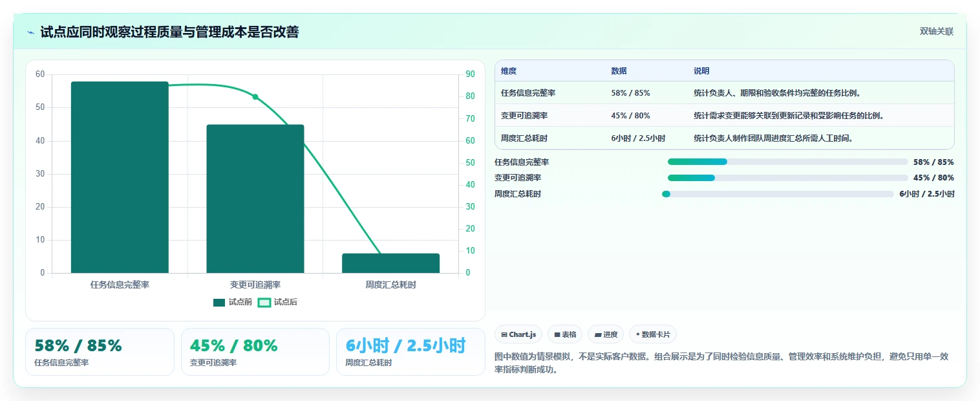Select the 周度汇总耗时 table row name cell

524,138
